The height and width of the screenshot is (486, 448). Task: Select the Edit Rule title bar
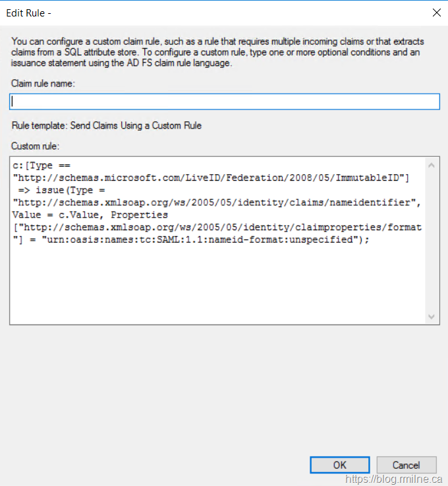(198, 12)
